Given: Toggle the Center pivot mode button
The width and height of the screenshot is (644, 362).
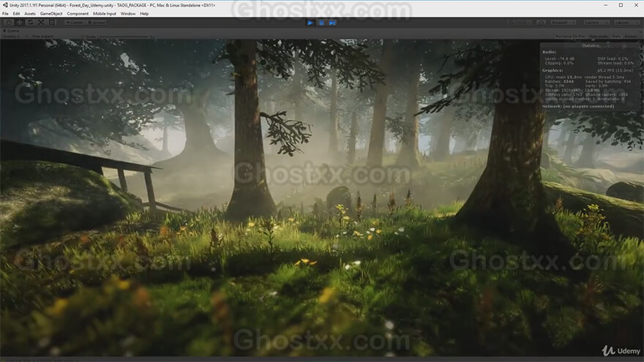Looking at the screenshot, I should click(75, 22).
